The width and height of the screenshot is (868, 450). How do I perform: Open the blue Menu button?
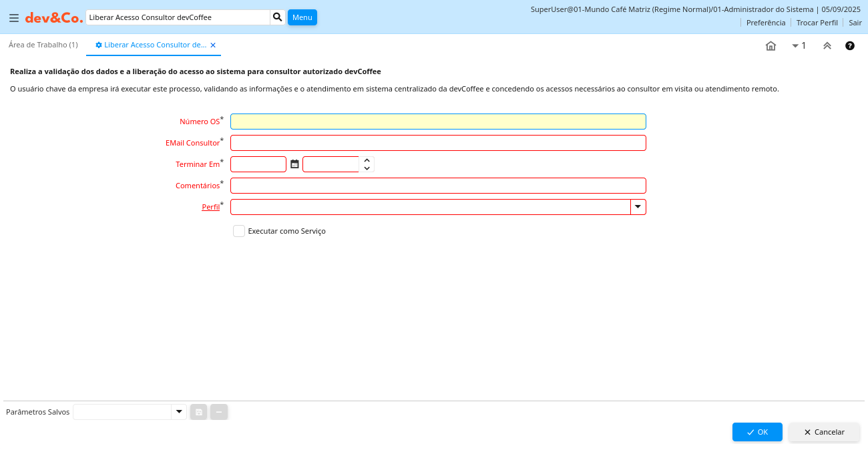click(x=302, y=17)
